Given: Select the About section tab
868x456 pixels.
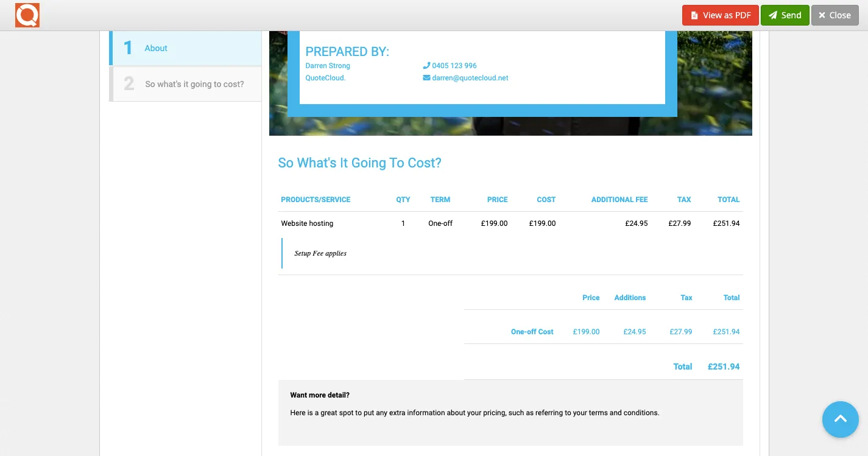Looking at the screenshot, I should click(186, 48).
